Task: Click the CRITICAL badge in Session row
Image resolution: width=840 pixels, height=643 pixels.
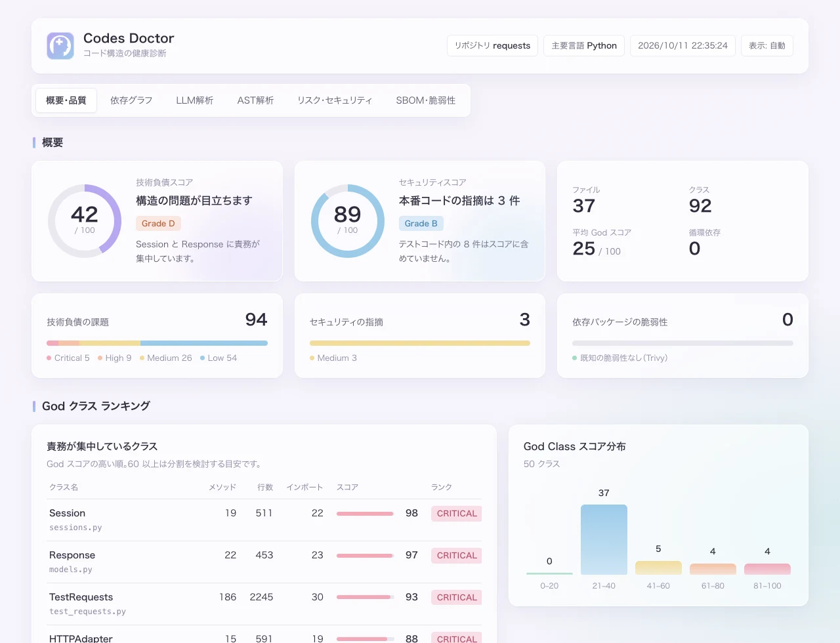Action: (457, 514)
